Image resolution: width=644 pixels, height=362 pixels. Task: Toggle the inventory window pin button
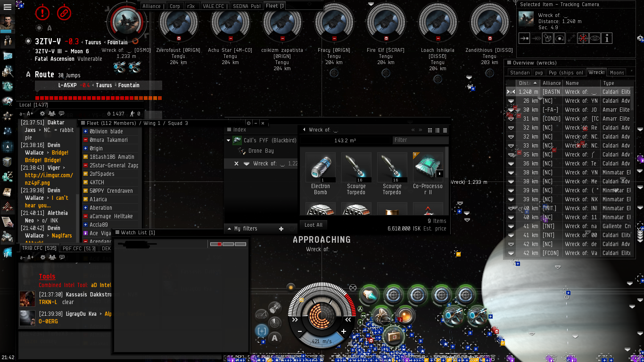click(249, 123)
